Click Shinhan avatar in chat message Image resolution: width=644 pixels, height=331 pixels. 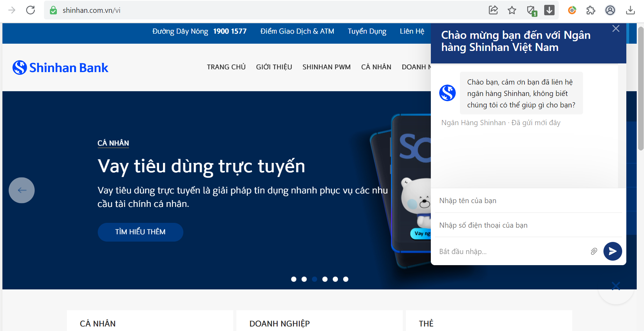click(x=447, y=93)
